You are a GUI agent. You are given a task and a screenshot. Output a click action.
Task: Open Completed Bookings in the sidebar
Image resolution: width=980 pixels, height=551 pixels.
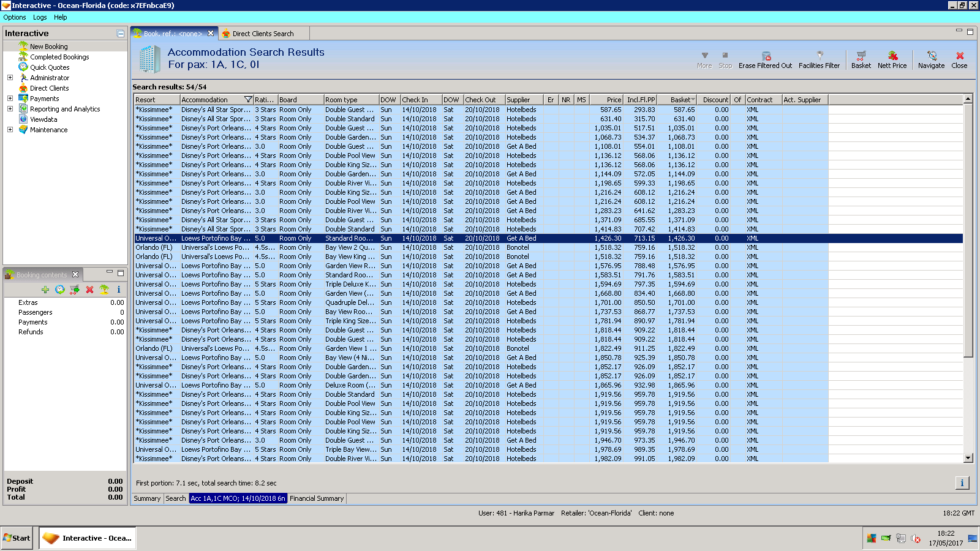pos(59,57)
